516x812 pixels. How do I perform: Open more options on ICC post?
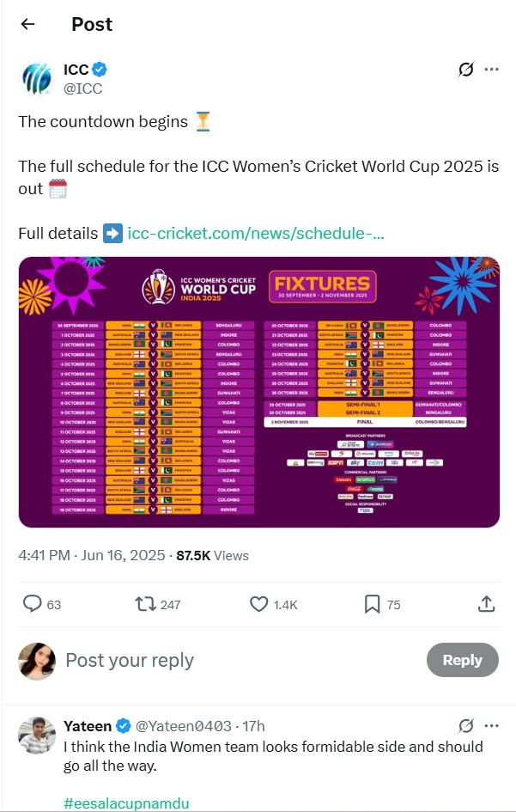[x=491, y=70]
